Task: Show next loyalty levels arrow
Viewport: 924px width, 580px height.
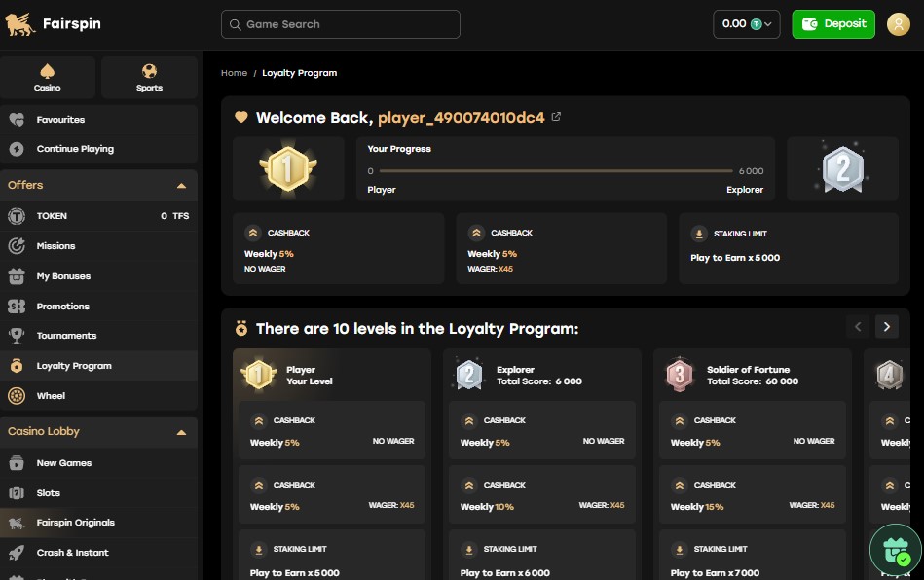Action: coord(886,327)
